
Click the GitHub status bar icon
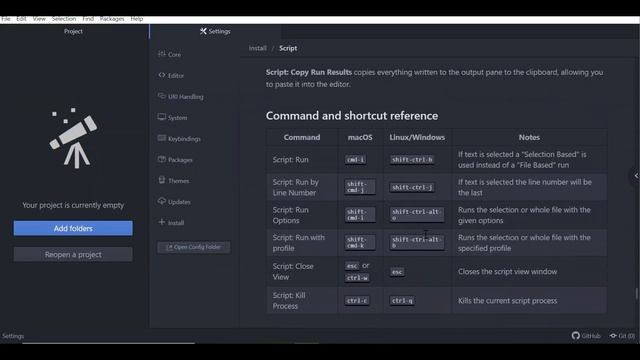(586, 336)
